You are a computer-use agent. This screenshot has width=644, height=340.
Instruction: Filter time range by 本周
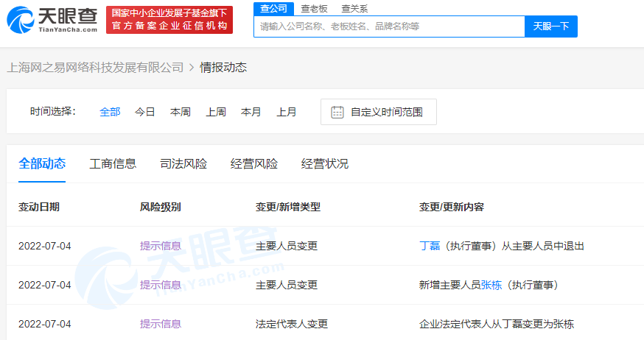[x=181, y=112]
